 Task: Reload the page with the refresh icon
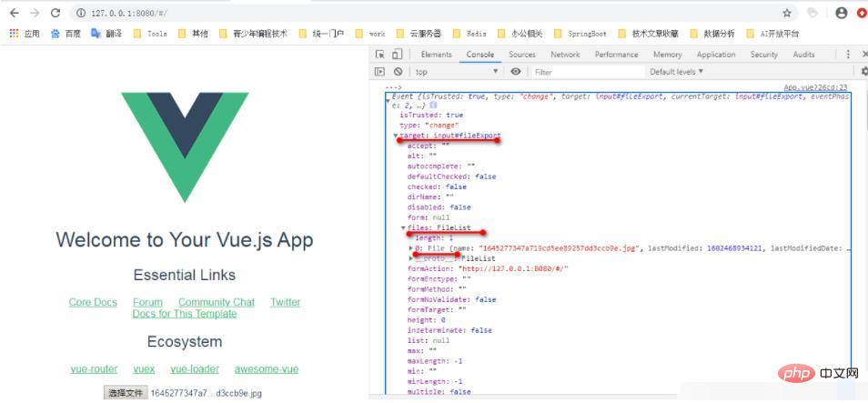click(55, 13)
